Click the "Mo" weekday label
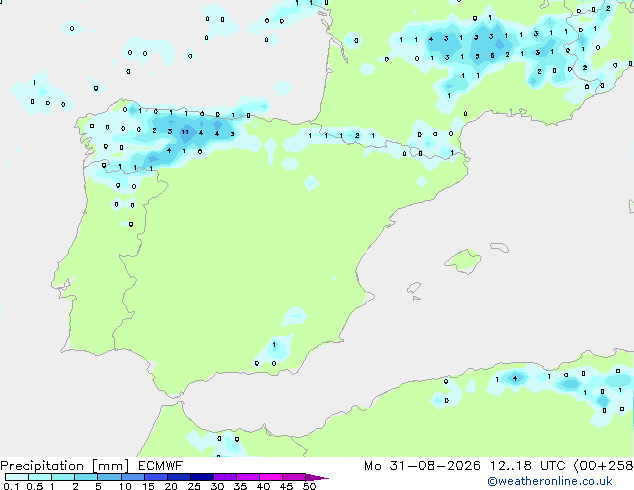The height and width of the screenshot is (490, 634). pos(372,466)
